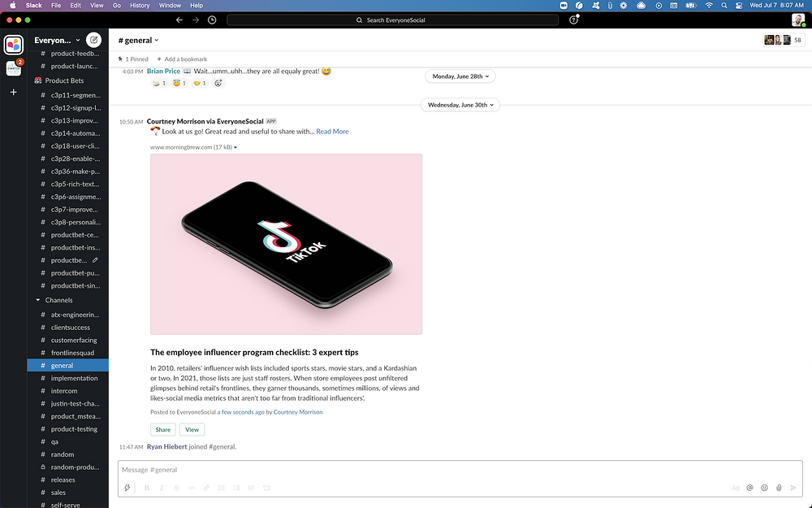Open the #general channel header dropdown
Viewport: 812px width, 508px height.
138,40
